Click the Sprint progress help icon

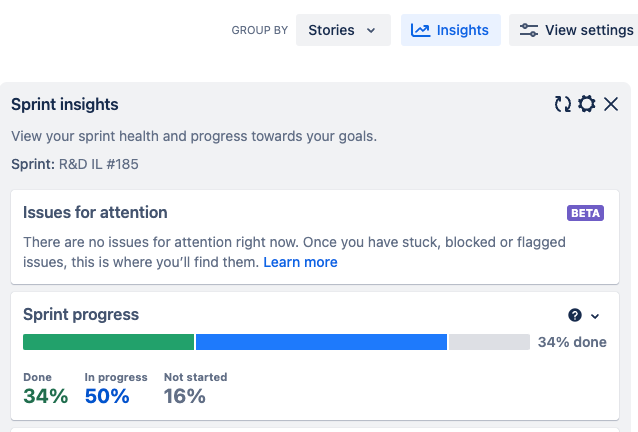[575, 315]
